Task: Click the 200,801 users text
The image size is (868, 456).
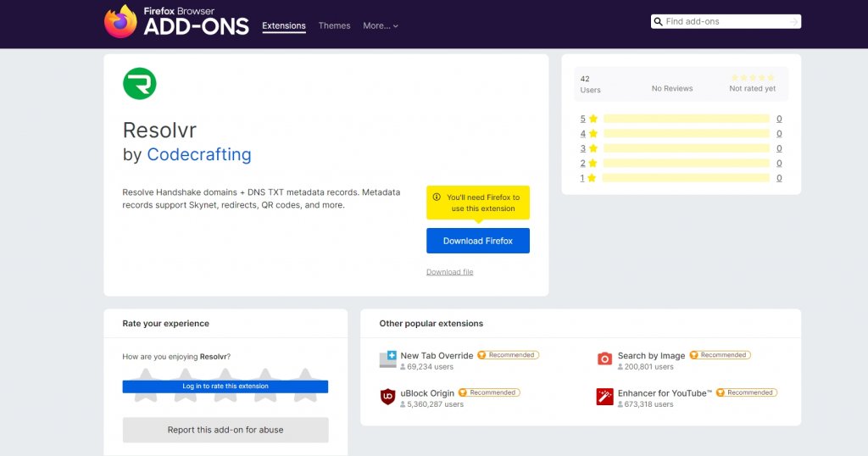Action: [648, 367]
